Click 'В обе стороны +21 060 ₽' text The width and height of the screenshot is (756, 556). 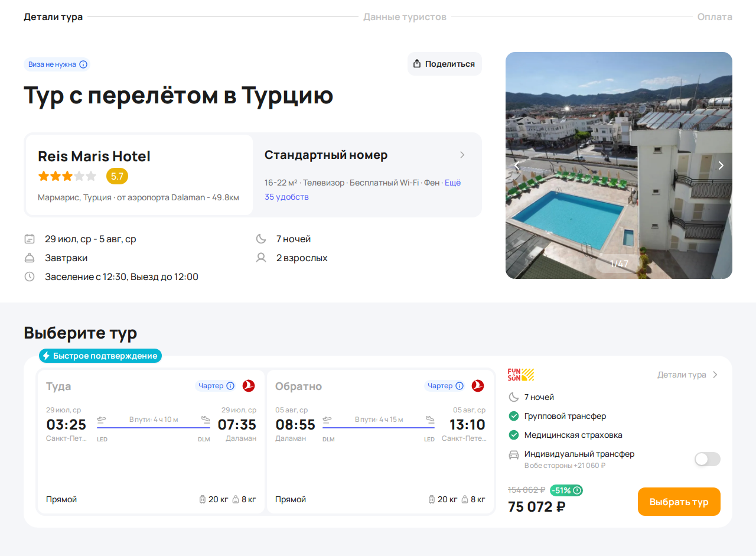[x=565, y=466]
